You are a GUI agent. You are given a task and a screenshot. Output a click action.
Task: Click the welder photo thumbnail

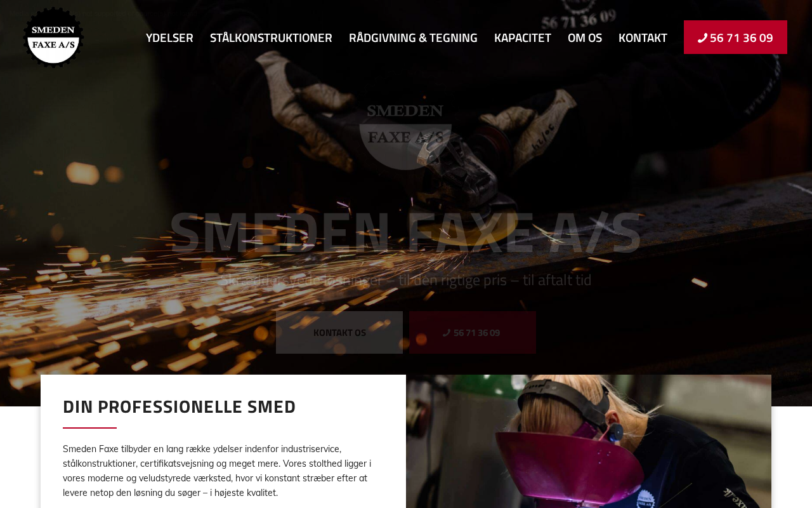(x=589, y=441)
